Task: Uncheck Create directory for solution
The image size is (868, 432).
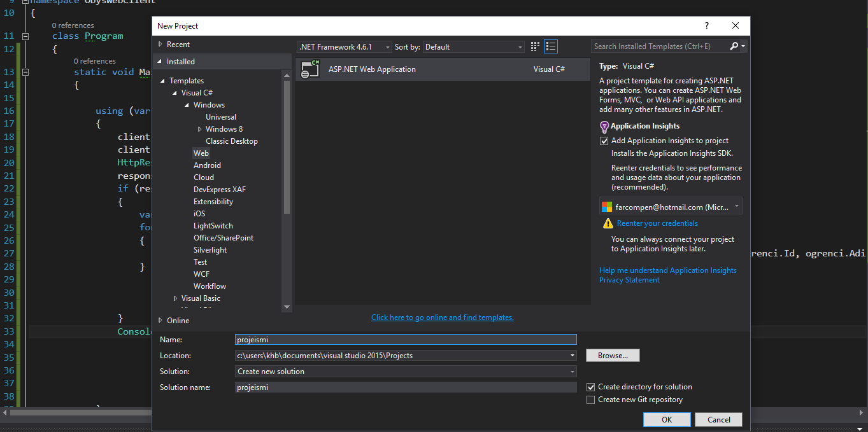Action: coord(591,387)
